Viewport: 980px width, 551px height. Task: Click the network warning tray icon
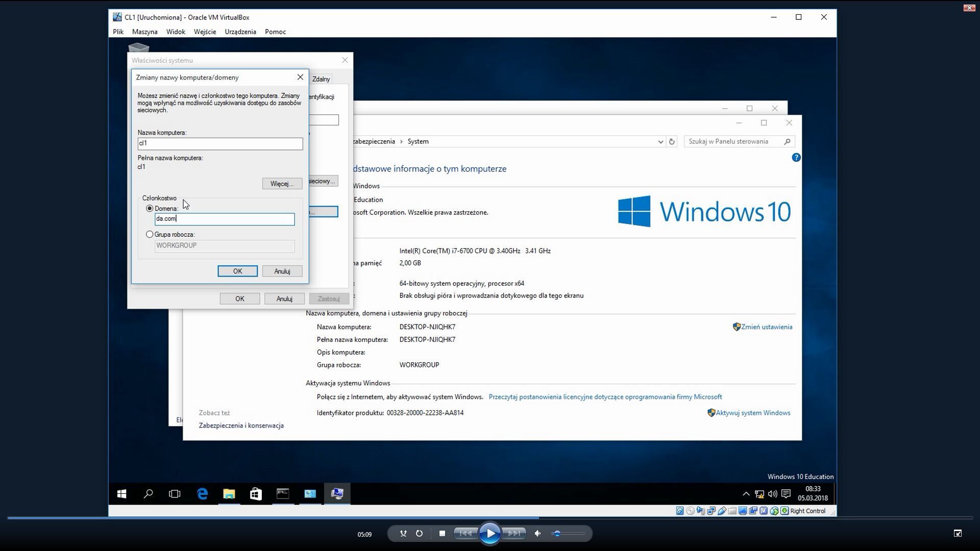pos(759,494)
